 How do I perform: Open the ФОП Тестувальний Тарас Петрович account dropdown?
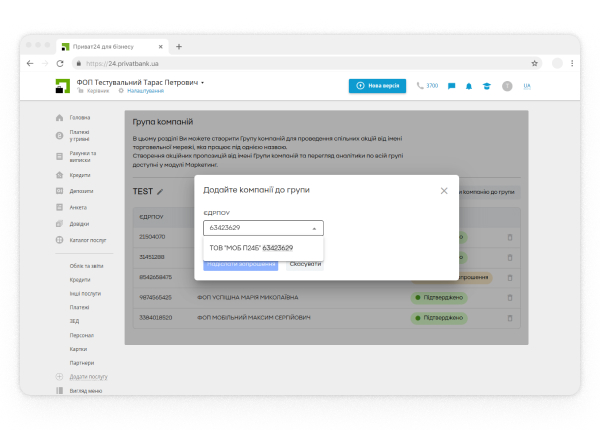pyautogui.click(x=203, y=81)
